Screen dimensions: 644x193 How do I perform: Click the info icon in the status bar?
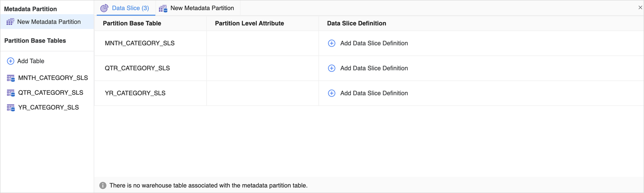pyautogui.click(x=103, y=185)
